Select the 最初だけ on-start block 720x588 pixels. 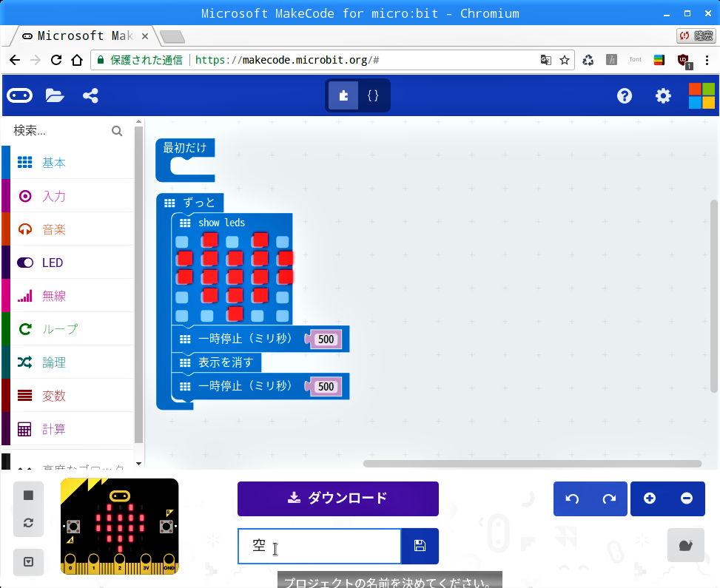184,148
